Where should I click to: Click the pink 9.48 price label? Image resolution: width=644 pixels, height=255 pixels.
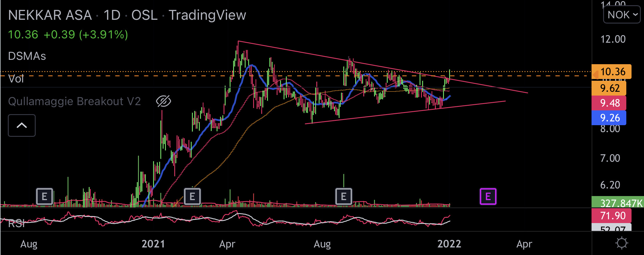609,103
